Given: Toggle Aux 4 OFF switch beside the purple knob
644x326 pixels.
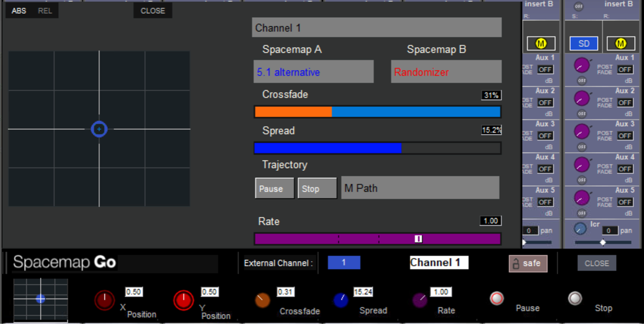Looking at the screenshot, I should tap(625, 169).
